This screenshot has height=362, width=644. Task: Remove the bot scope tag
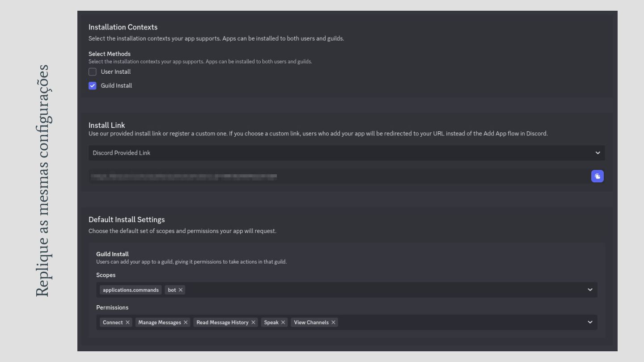[181, 290]
